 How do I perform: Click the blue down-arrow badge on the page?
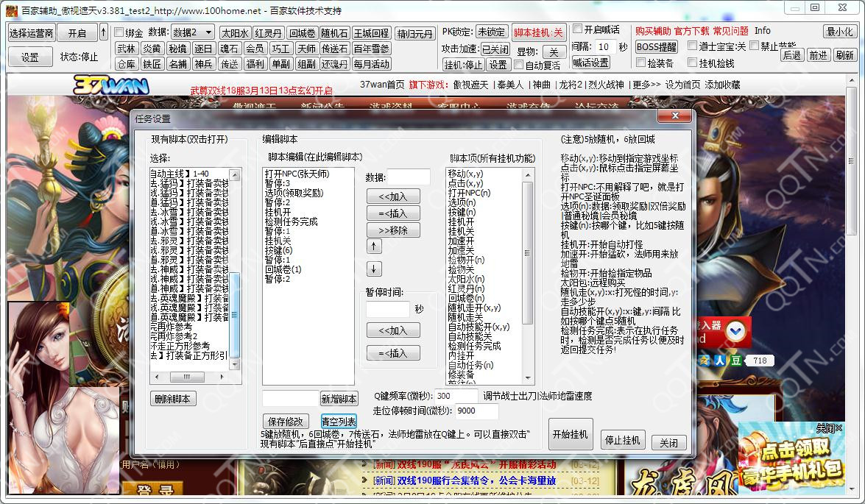point(736,331)
